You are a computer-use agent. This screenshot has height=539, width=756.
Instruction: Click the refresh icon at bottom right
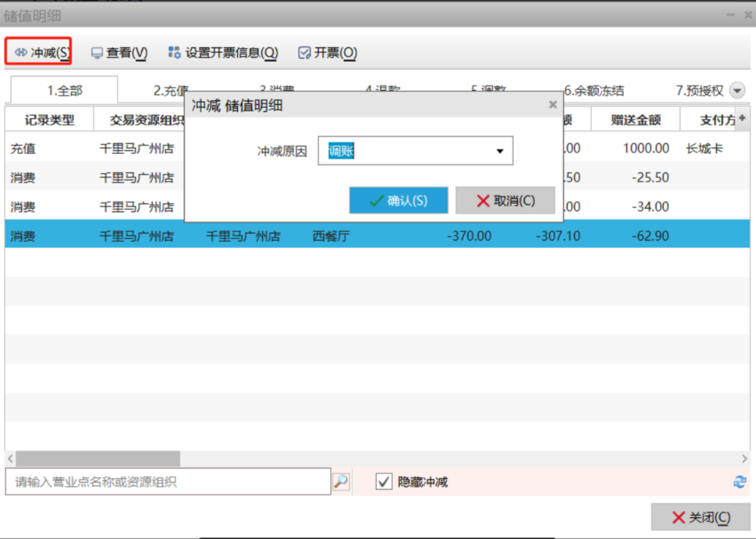(740, 481)
